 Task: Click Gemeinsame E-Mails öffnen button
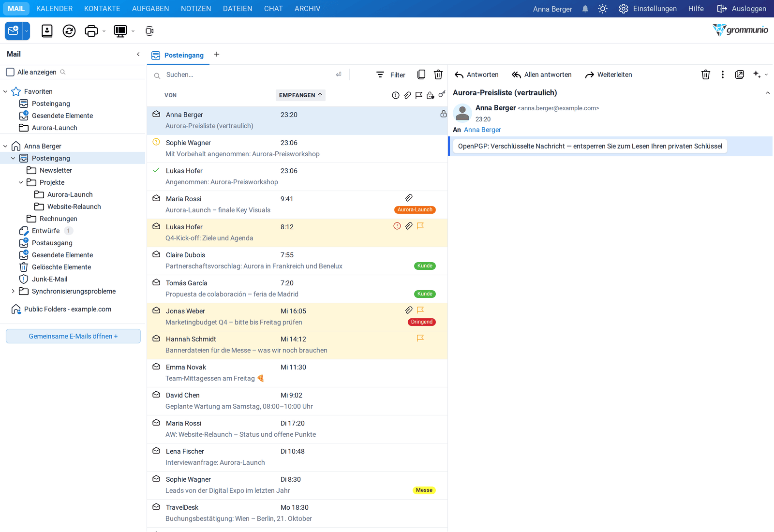[73, 336]
